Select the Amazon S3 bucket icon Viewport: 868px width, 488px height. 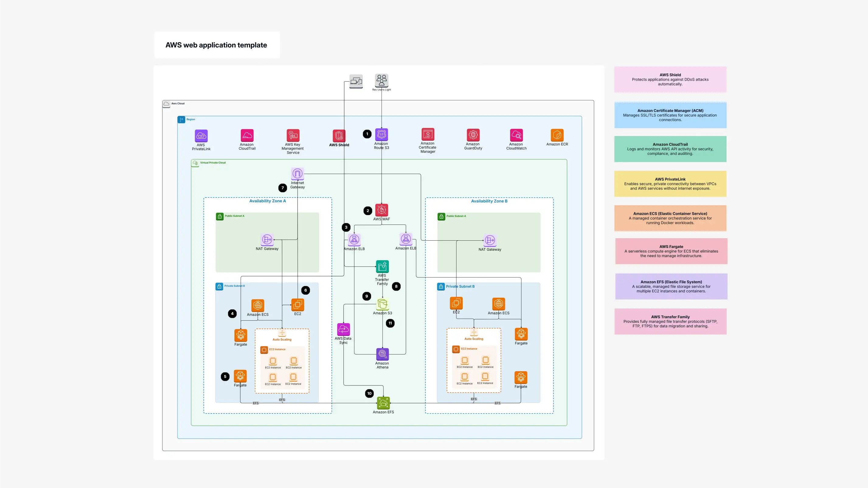pos(382,304)
